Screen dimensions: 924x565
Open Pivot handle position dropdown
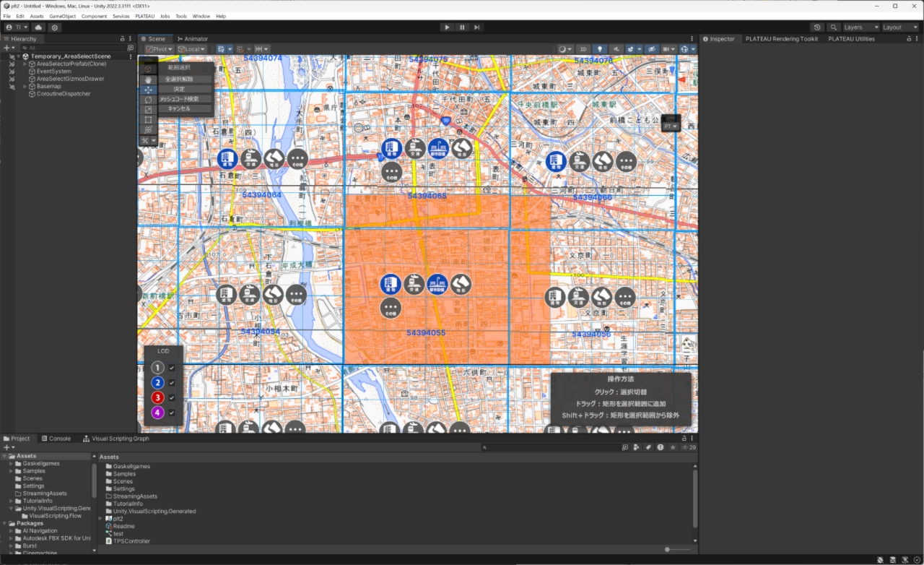pos(159,49)
